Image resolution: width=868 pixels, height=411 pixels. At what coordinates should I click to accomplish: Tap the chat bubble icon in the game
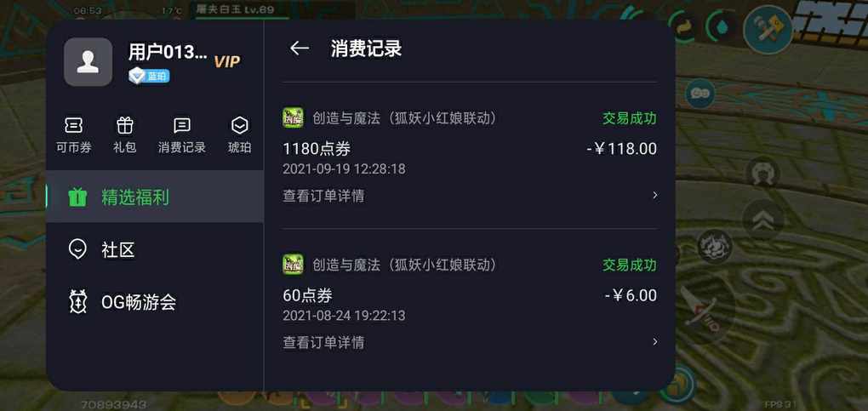[700, 94]
